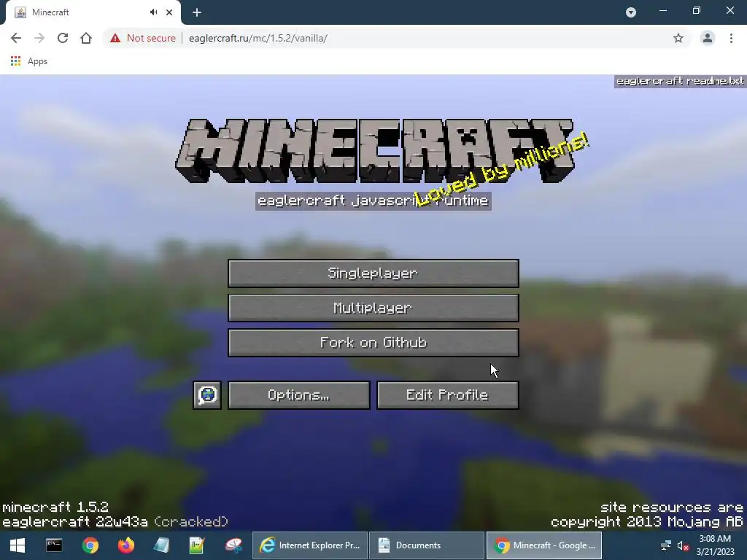Click the browser forward arrow
747x560 pixels.
point(39,38)
